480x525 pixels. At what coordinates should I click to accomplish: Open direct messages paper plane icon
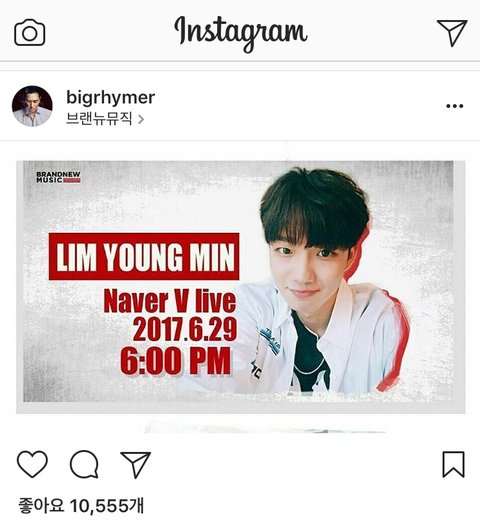coord(452,32)
